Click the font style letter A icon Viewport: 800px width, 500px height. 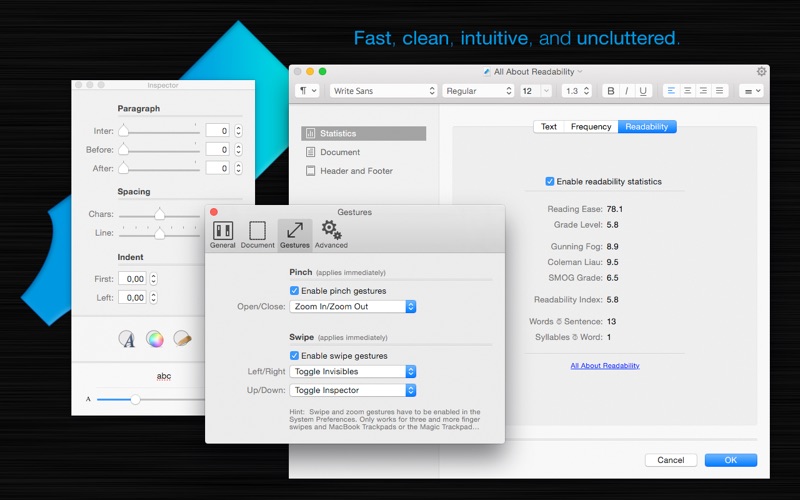(127, 339)
